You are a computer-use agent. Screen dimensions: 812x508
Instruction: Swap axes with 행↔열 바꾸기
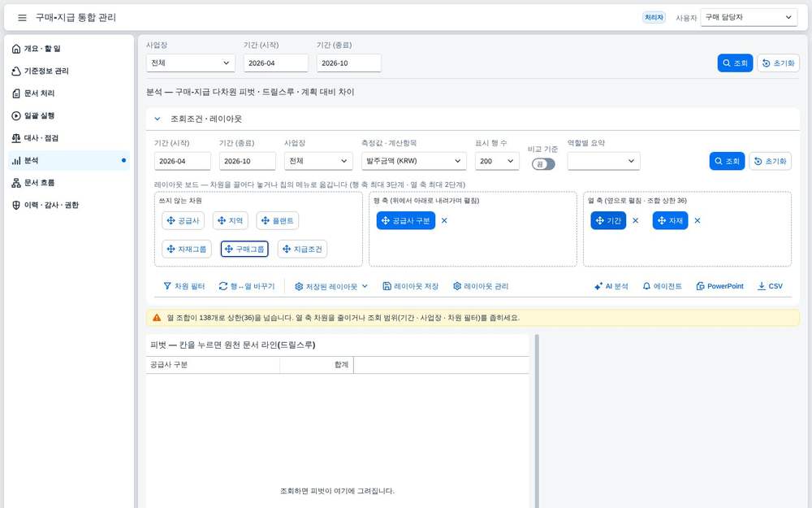247,286
